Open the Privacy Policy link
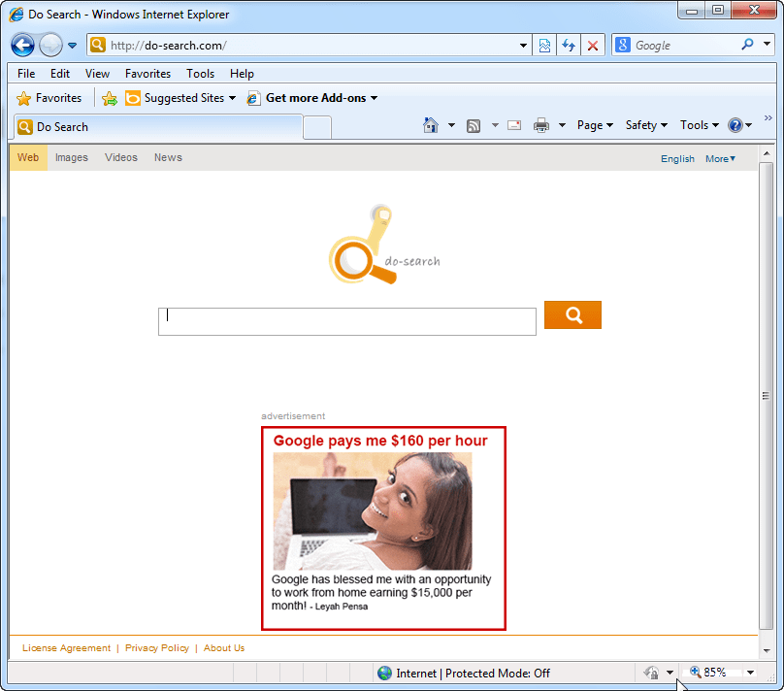784x691 pixels. pos(157,648)
